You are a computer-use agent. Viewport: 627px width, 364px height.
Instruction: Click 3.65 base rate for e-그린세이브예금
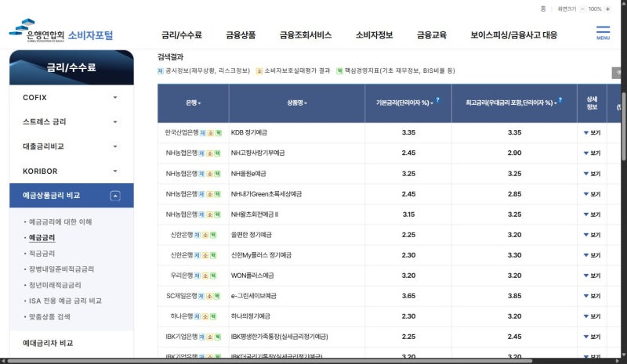(x=408, y=296)
